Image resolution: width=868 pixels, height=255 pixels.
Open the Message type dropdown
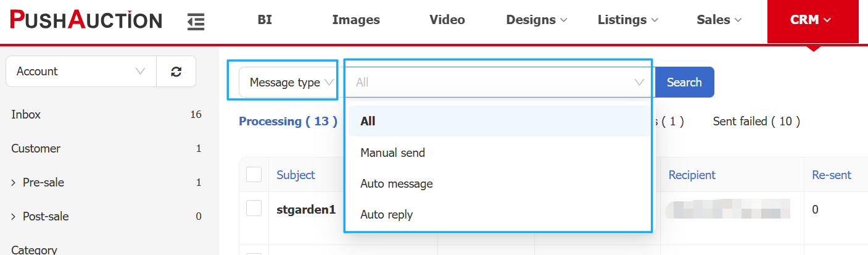pyautogui.click(x=287, y=83)
